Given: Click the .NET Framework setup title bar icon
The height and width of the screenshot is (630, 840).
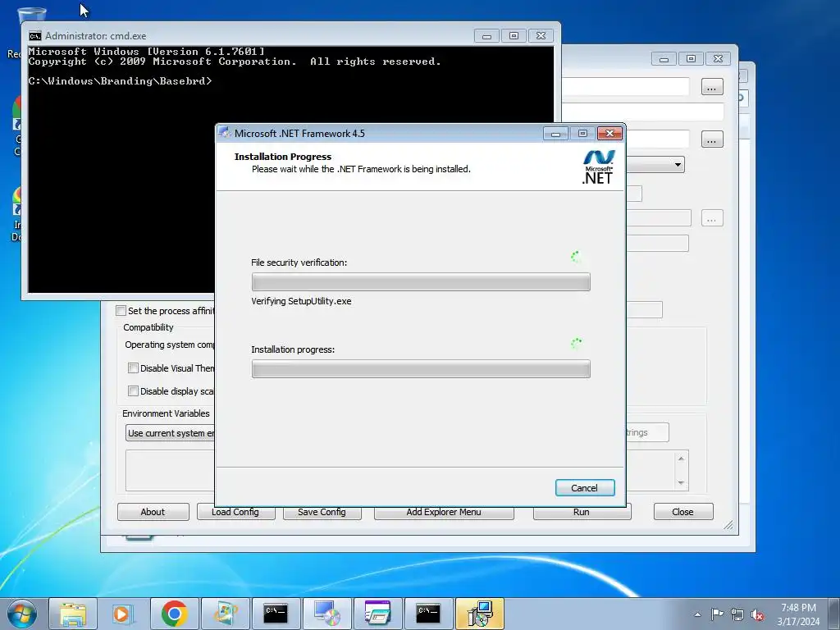Looking at the screenshot, I should coord(225,133).
